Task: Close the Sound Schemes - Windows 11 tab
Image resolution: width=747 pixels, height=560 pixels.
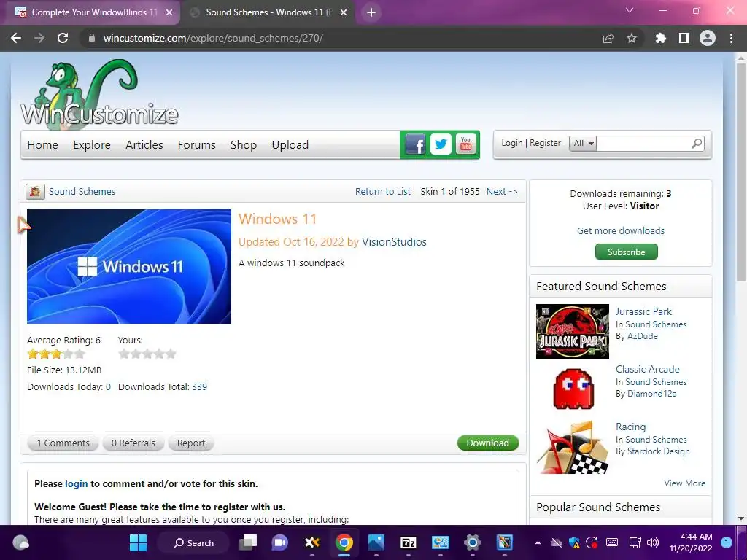Action: point(344,12)
